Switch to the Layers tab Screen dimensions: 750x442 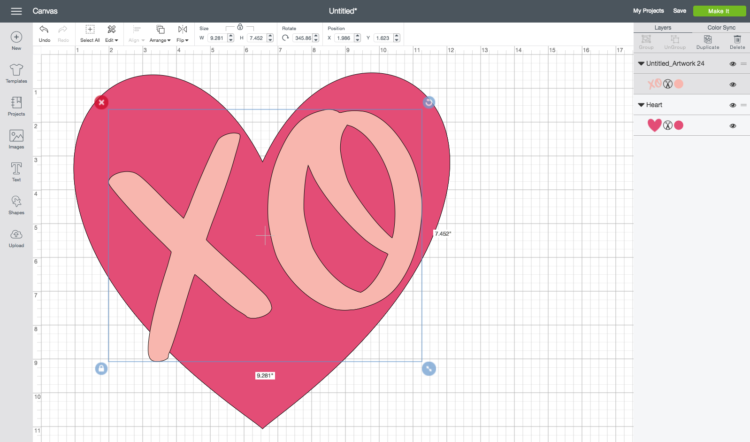tap(662, 28)
